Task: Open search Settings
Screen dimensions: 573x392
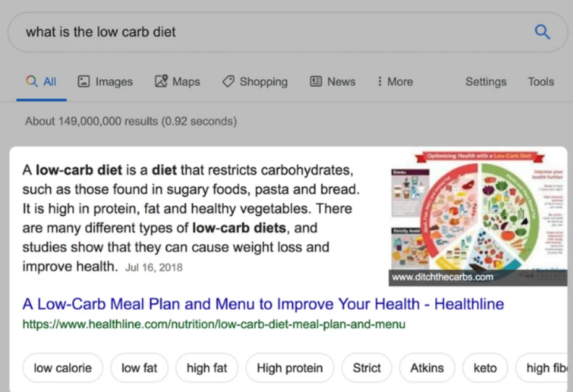Action: coord(486,82)
